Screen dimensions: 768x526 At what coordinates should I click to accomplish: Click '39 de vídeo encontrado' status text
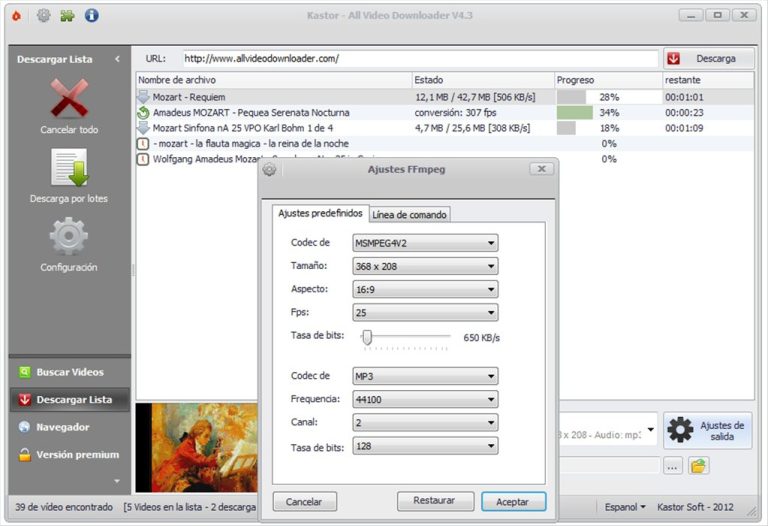(64, 507)
